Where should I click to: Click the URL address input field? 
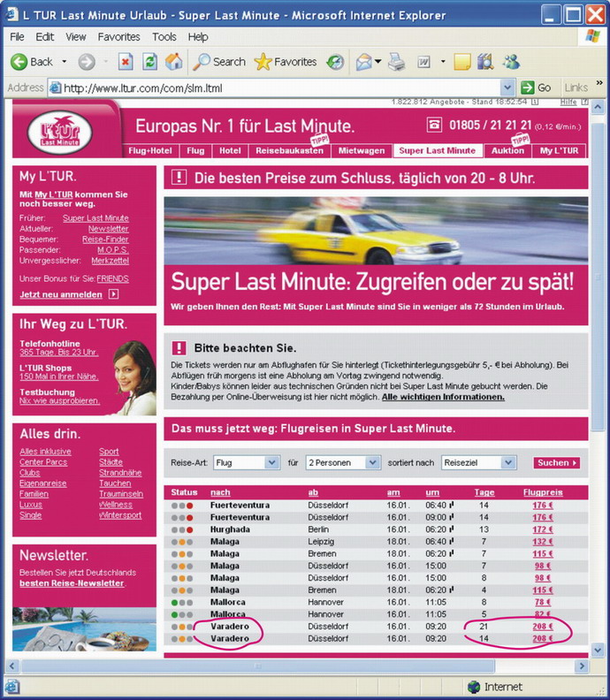[281, 88]
